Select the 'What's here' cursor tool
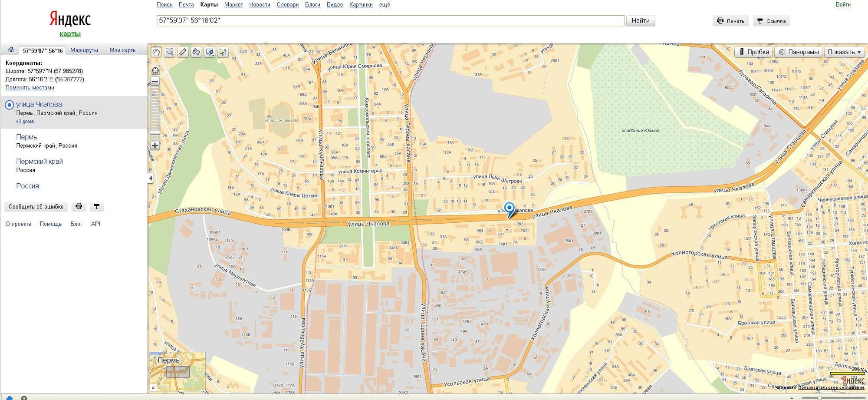 point(223,52)
